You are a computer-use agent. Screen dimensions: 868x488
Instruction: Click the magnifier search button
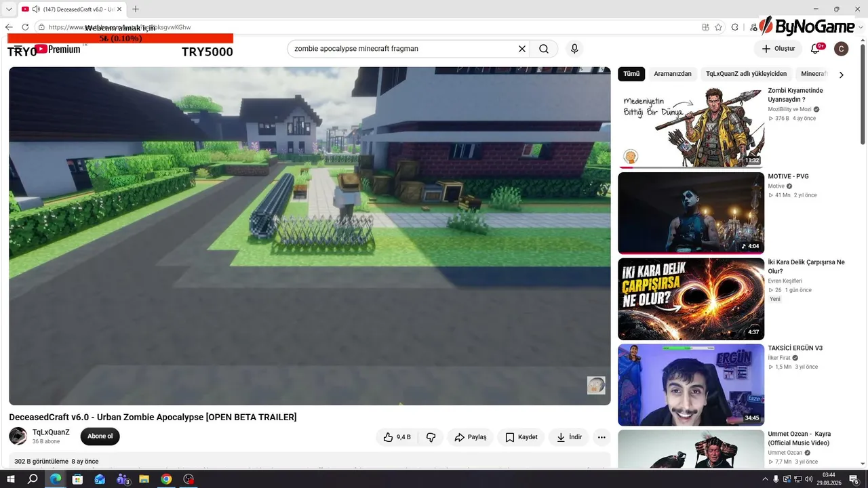pyautogui.click(x=544, y=49)
